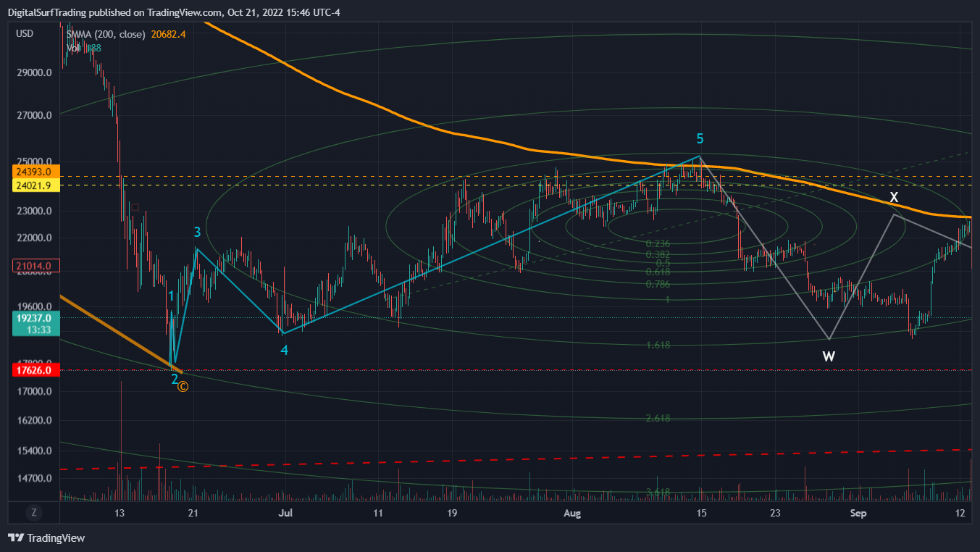Click the 12 date on time axis
Viewport: 980px width, 552px height.
(960, 513)
